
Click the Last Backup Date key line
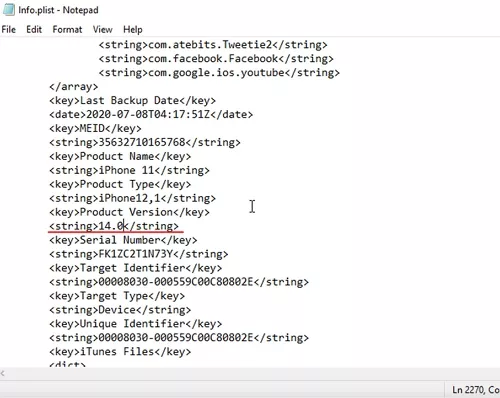pos(132,101)
